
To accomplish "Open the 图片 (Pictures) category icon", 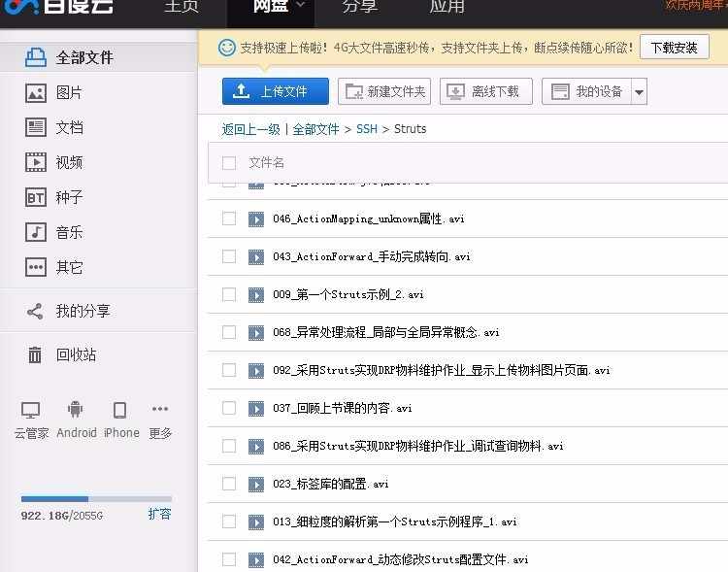I will 35,93.
